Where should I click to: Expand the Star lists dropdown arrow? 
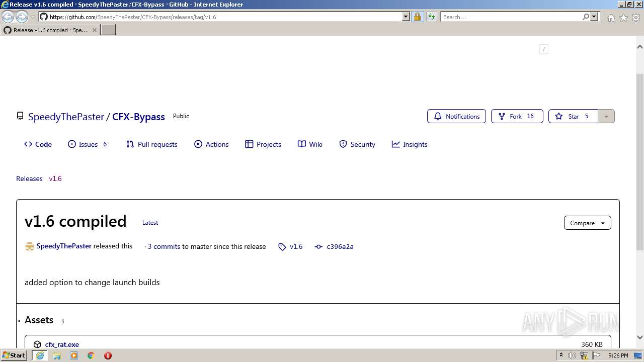(606, 116)
